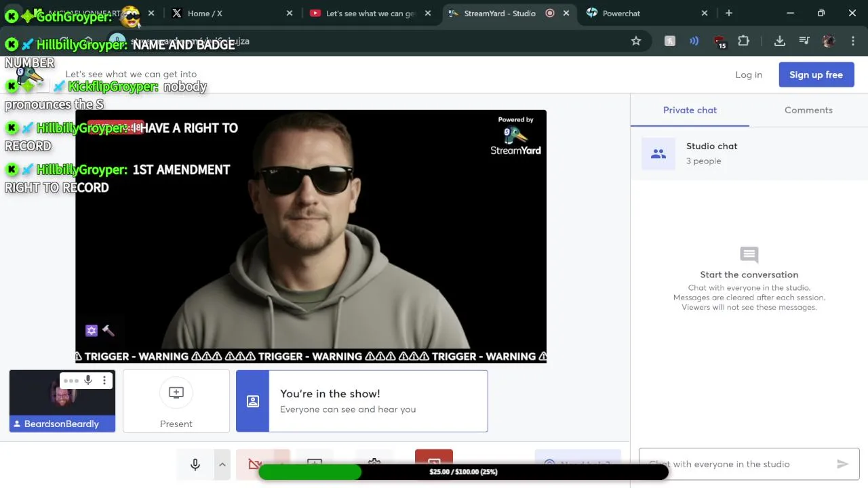Close the Home / X tab
This screenshot has height=488, width=868.
coord(290,13)
